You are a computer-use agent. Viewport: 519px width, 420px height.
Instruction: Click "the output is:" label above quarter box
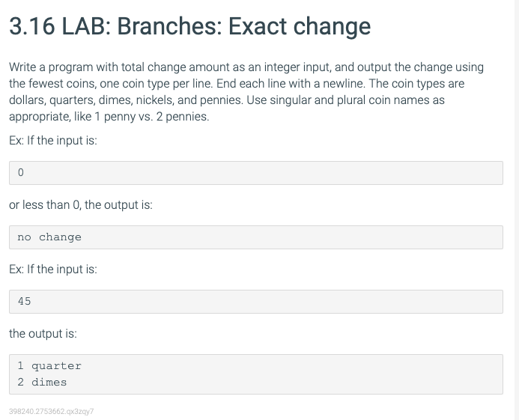pyautogui.click(x=43, y=334)
